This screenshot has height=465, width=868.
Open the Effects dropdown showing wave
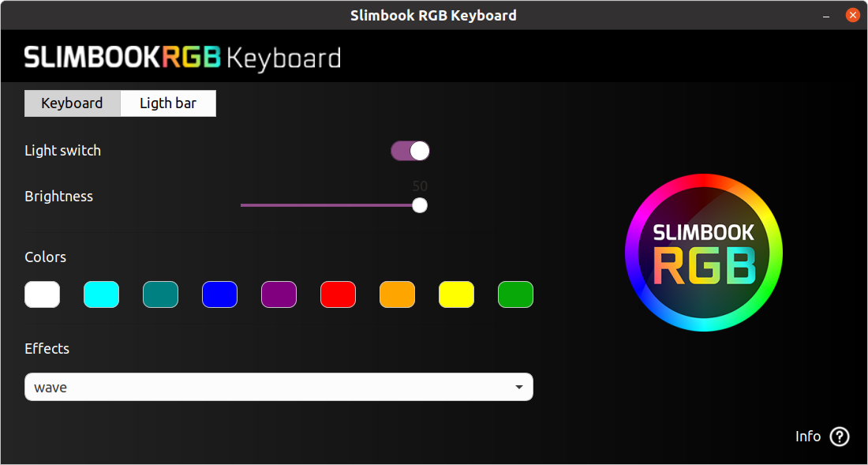[279, 387]
